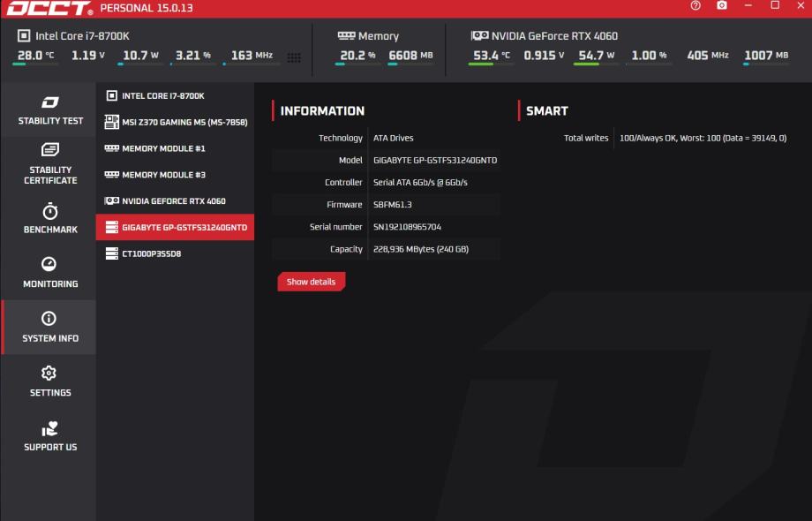Click the Technology value ATA Drives
812x521 pixels.
(x=393, y=139)
